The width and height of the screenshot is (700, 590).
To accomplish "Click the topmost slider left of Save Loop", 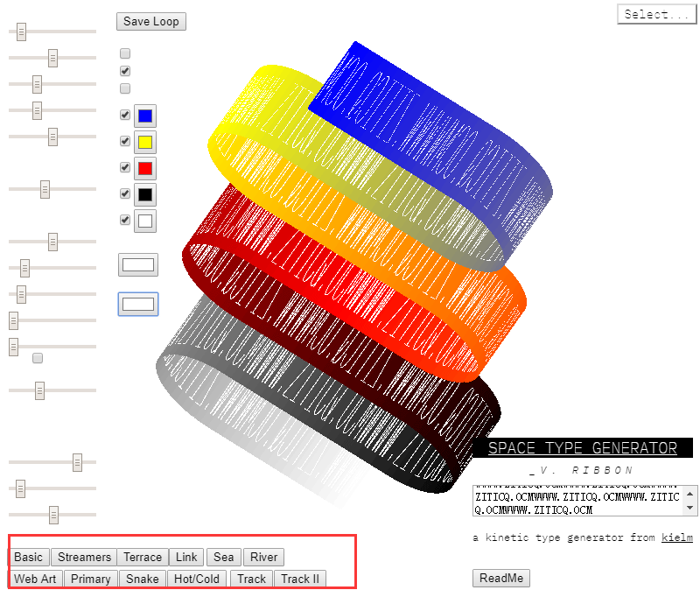I will [x=52, y=32].
